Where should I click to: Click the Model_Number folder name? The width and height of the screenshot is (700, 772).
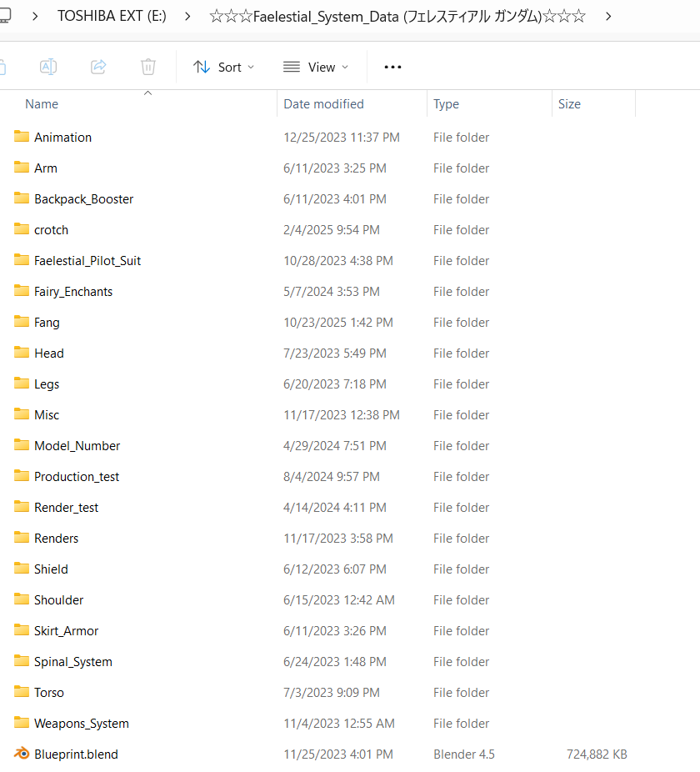point(77,446)
